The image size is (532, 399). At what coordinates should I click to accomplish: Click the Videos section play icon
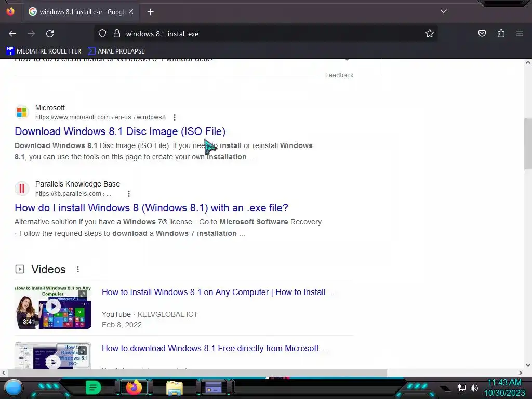pos(20,270)
